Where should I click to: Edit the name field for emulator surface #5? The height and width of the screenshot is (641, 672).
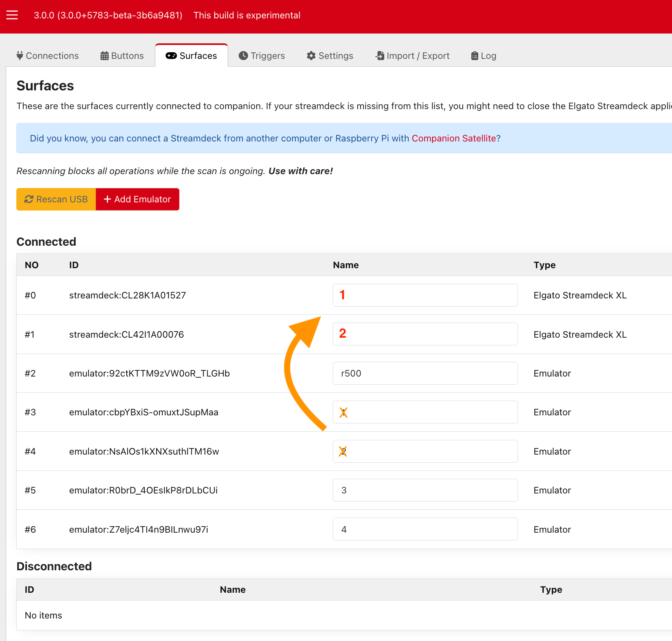click(x=425, y=490)
